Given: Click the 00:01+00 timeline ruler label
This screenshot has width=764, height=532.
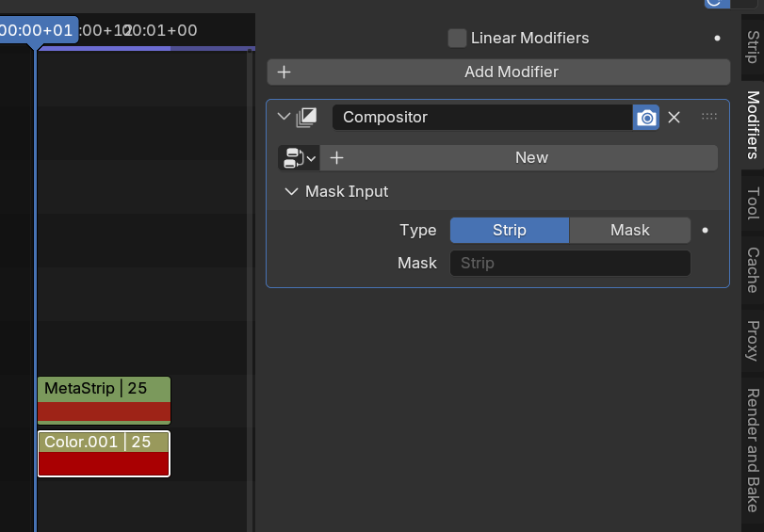Looking at the screenshot, I should [x=162, y=31].
